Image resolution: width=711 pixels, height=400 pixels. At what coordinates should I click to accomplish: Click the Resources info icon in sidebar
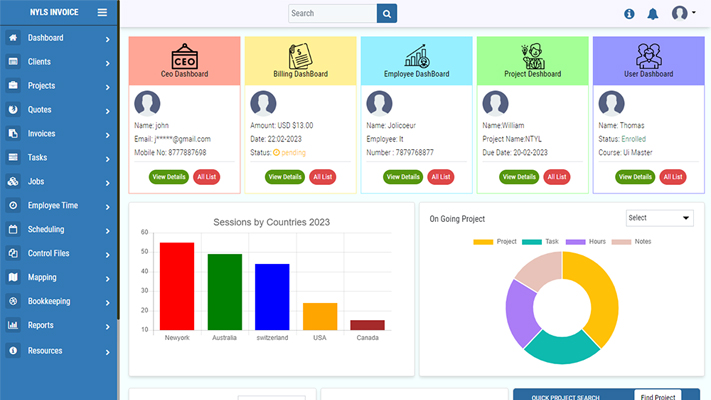pyautogui.click(x=13, y=351)
